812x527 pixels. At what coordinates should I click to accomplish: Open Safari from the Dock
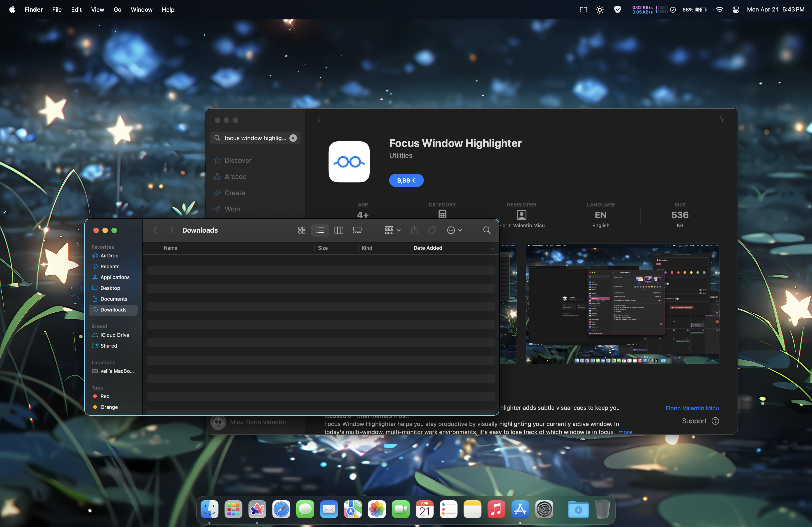coord(281,510)
